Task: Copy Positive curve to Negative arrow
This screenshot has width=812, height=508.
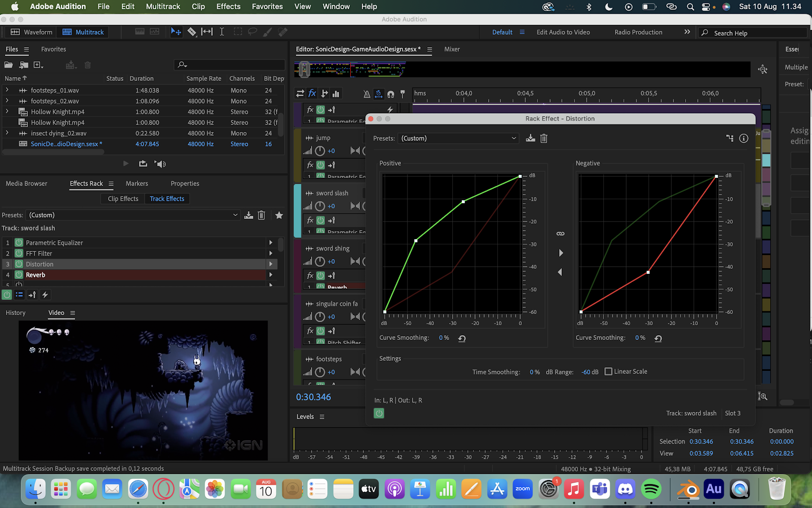Action: click(x=561, y=253)
